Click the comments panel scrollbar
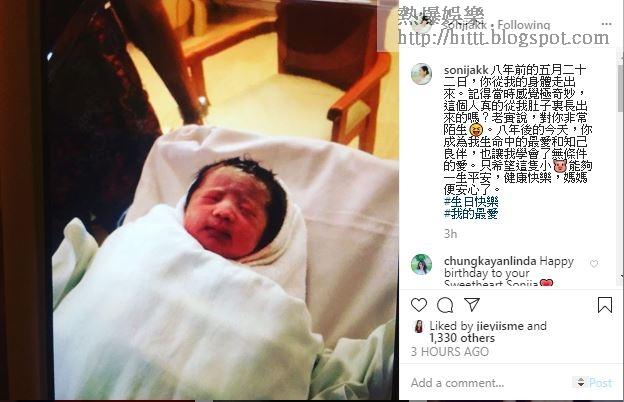The width and height of the screenshot is (624, 402). point(621,167)
